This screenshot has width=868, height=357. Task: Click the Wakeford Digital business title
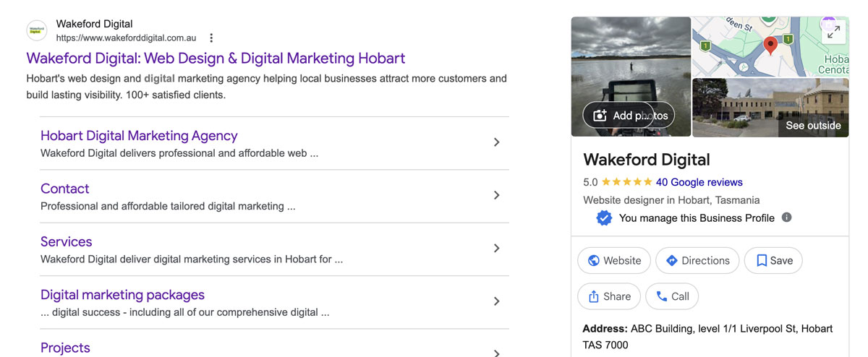click(647, 160)
